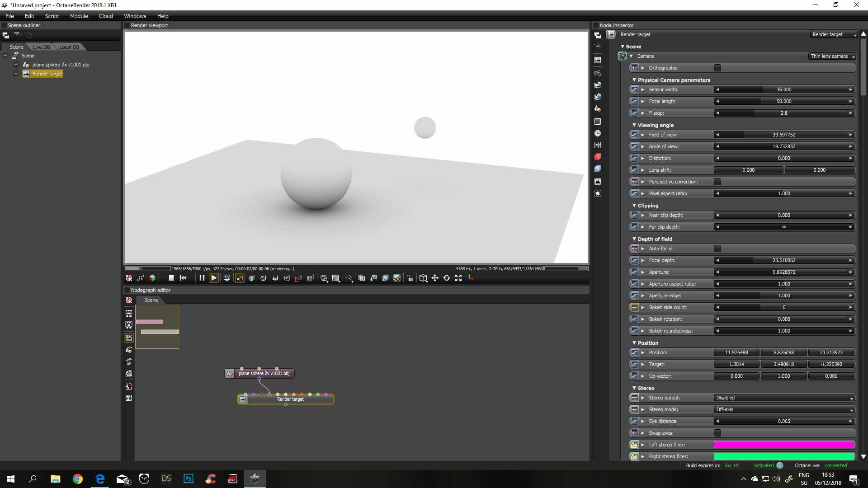
Task: Select the white balance picker tool
Action: pos(251,278)
